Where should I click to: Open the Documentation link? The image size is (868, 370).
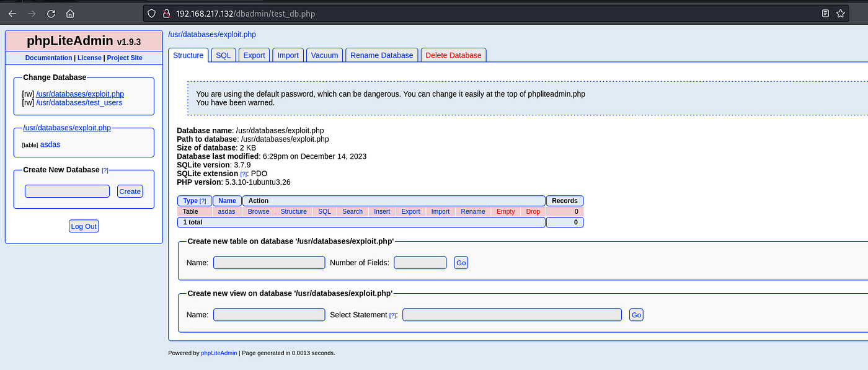pos(48,58)
